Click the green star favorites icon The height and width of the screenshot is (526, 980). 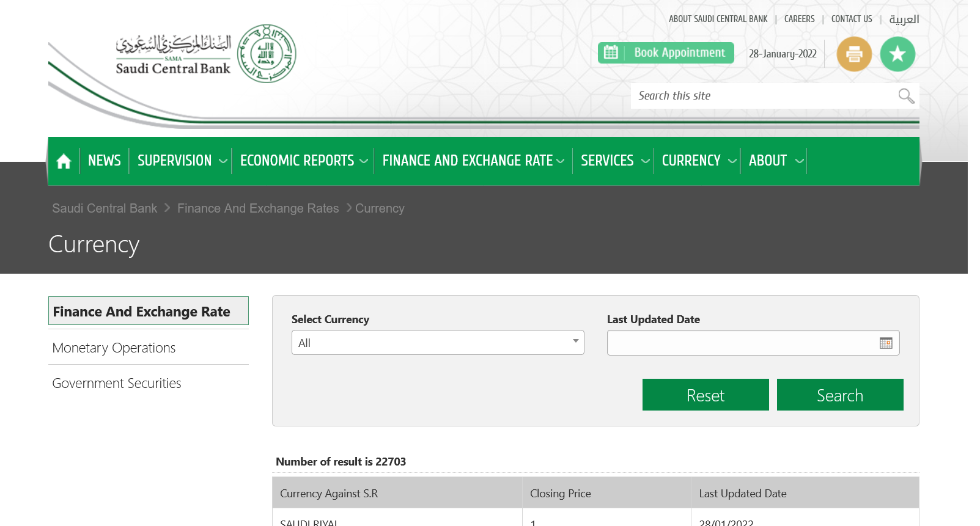point(897,54)
